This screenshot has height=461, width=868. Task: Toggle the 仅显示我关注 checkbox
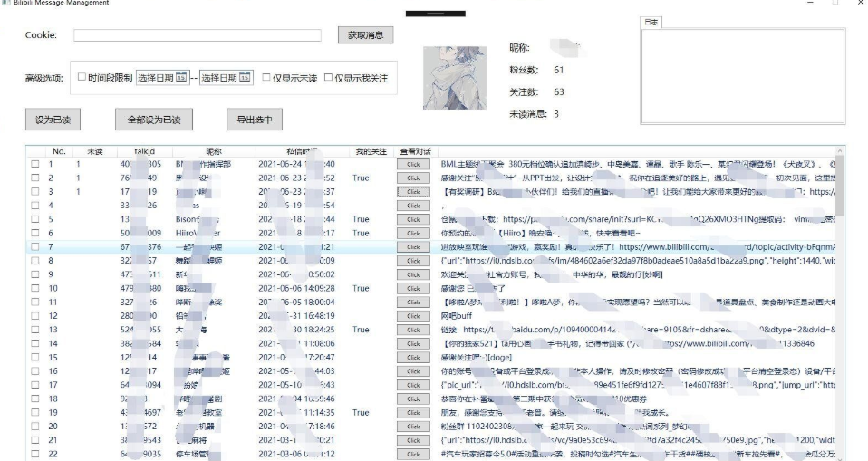point(328,78)
